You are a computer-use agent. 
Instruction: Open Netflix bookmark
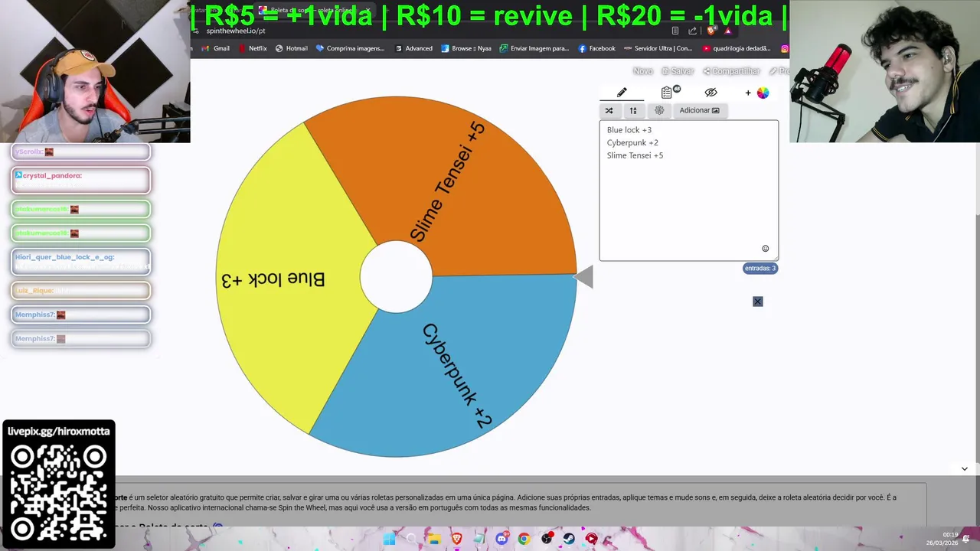pyautogui.click(x=253, y=48)
